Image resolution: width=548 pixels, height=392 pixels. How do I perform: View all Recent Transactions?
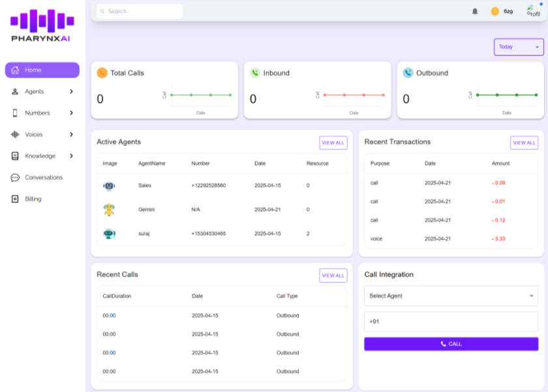click(524, 143)
